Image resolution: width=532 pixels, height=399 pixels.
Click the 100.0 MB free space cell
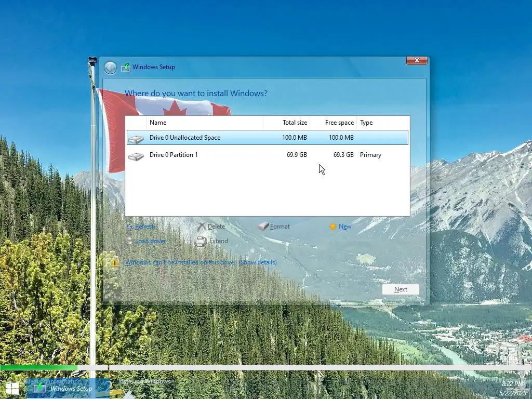coord(341,137)
